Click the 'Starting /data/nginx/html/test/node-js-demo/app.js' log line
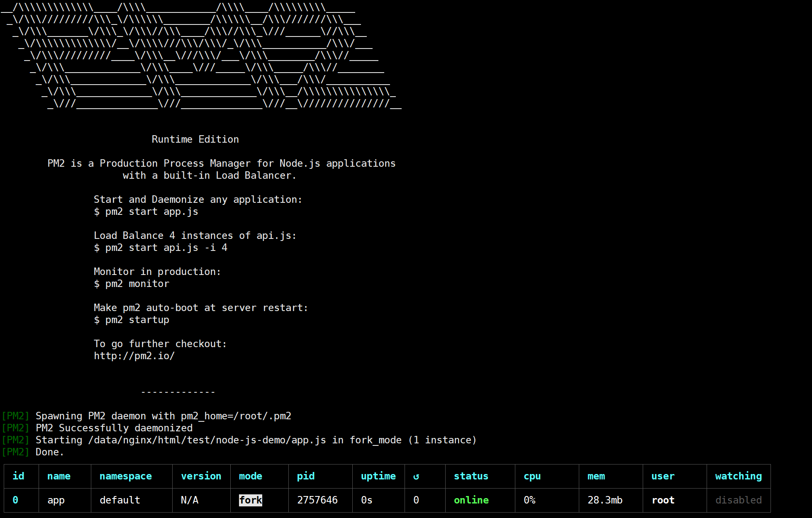Image resolution: width=812 pixels, height=518 pixels. tap(239, 440)
